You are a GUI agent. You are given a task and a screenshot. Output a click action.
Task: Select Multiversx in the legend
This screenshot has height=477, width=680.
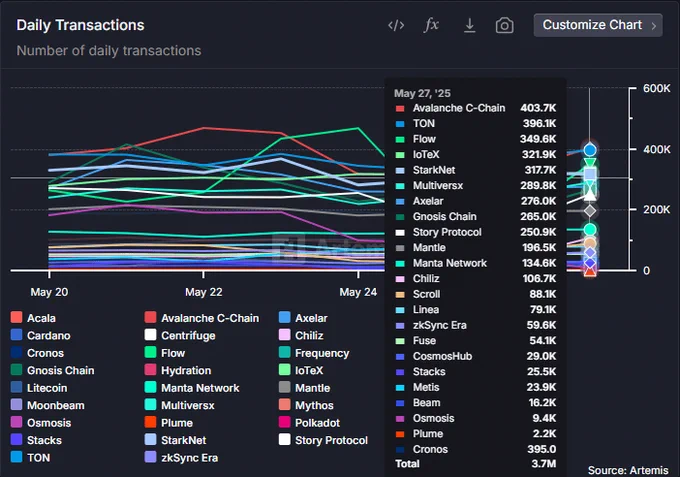tap(180, 405)
